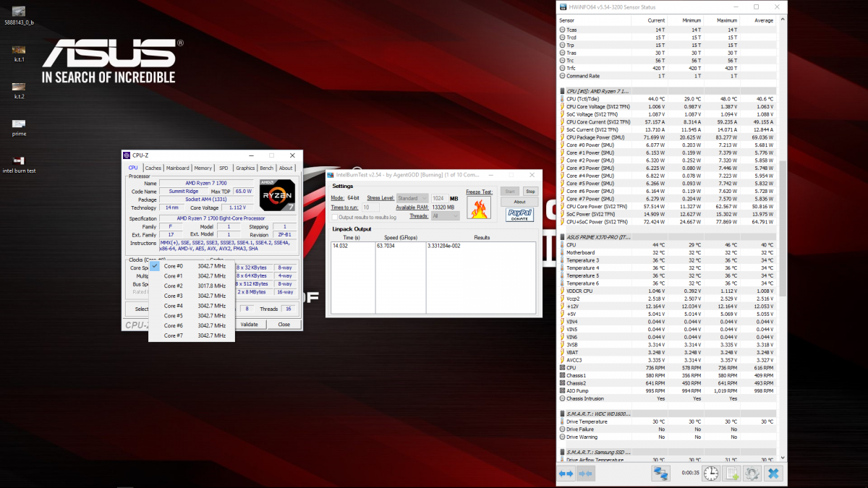This screenshot has height=488, width=868.
Task: Reset the HWiNFO clock timer icon
Action: point(711,473)
